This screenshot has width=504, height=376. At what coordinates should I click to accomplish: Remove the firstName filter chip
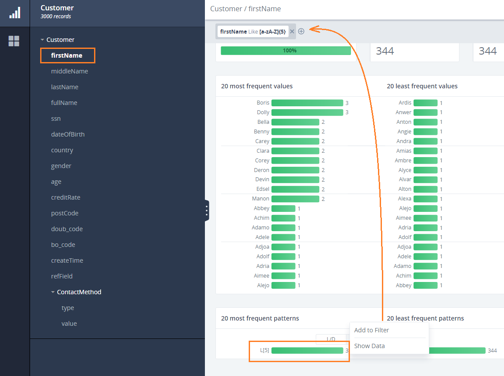click(x=292, y=31)
